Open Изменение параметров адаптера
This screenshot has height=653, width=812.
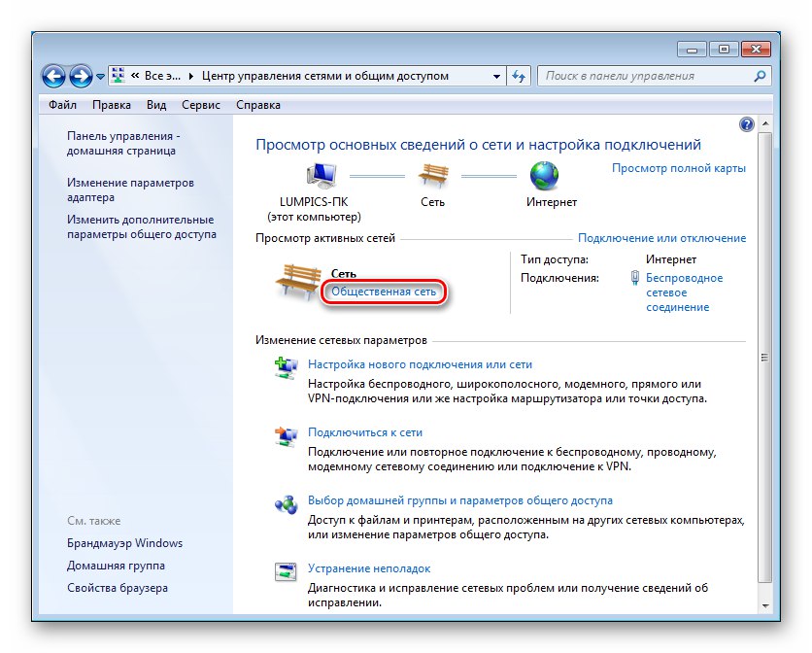coord(130,189)
